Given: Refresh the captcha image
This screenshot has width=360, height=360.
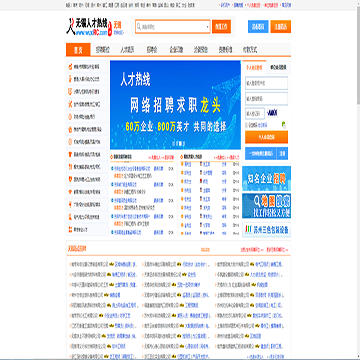Looking at the screenshot, I should click(x=272, y=113).
